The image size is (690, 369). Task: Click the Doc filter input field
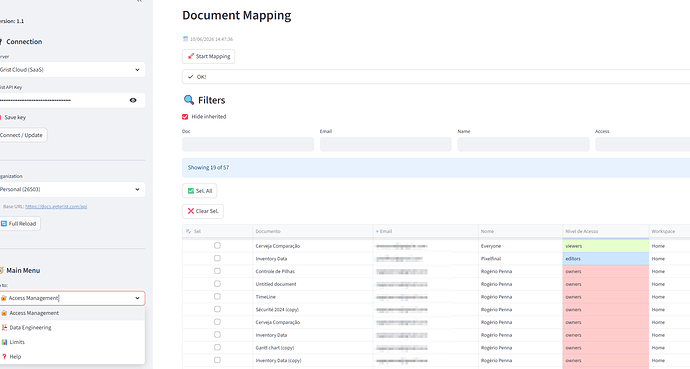coord(248,144)
